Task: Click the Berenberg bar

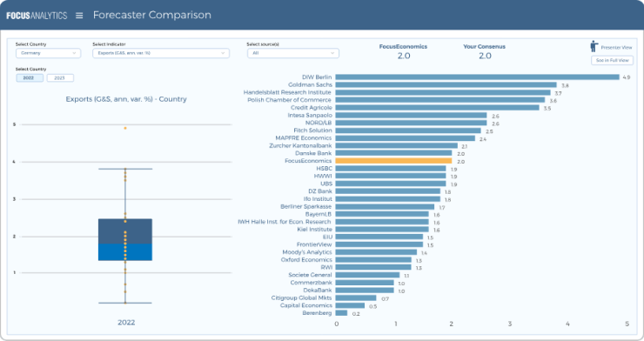Action: pos(341,313)
